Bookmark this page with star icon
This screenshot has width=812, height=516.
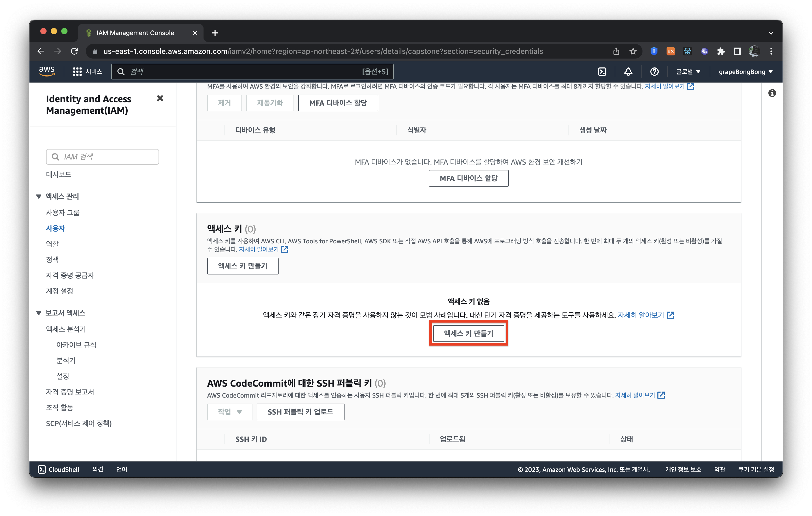(633, 51)
